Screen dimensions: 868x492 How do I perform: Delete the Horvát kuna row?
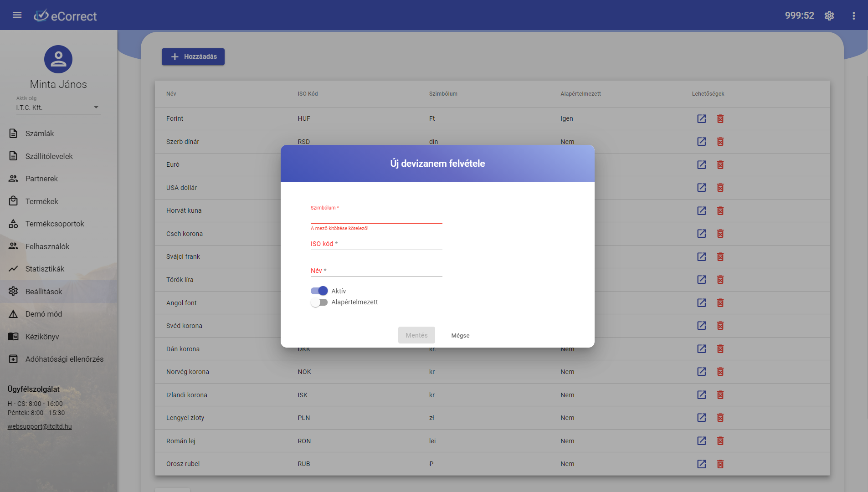click(x=720, y=210)
